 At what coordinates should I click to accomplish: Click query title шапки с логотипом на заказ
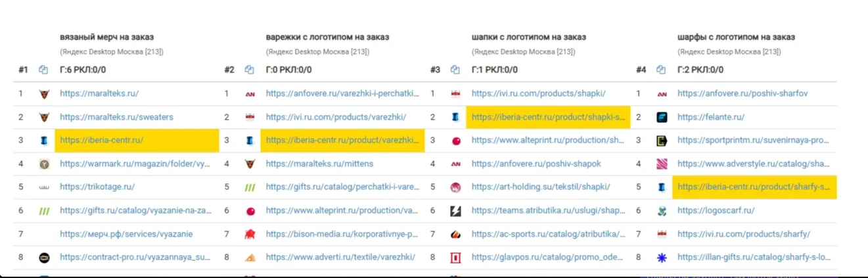529,37
